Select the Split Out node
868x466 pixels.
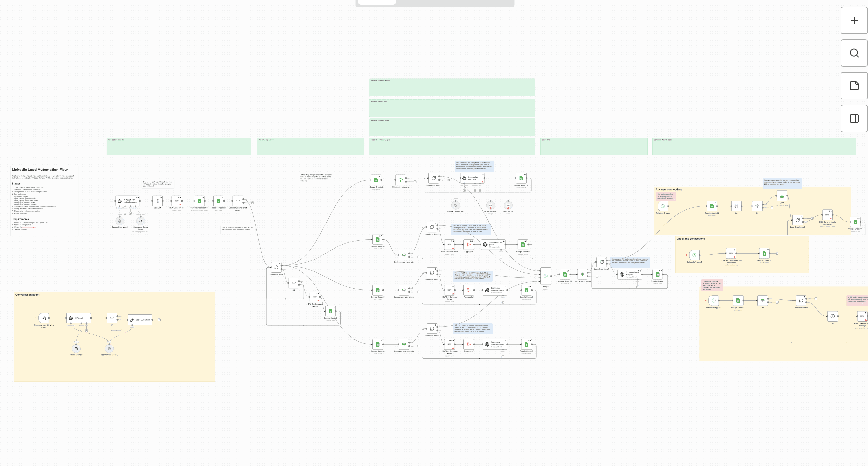157,201
